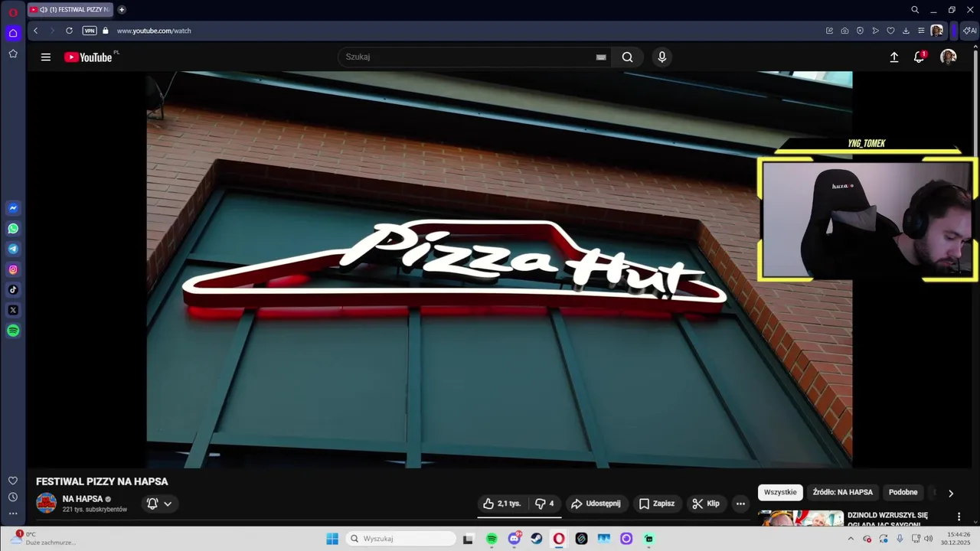
Task: Click the YouTube search magnifier button
Action: (x=628, y=57)
